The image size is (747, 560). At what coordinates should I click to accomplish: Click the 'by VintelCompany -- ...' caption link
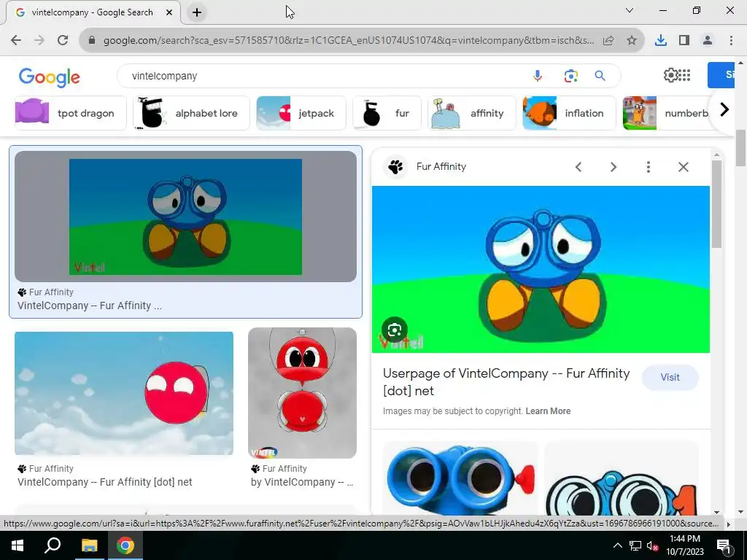coord(302,482)
